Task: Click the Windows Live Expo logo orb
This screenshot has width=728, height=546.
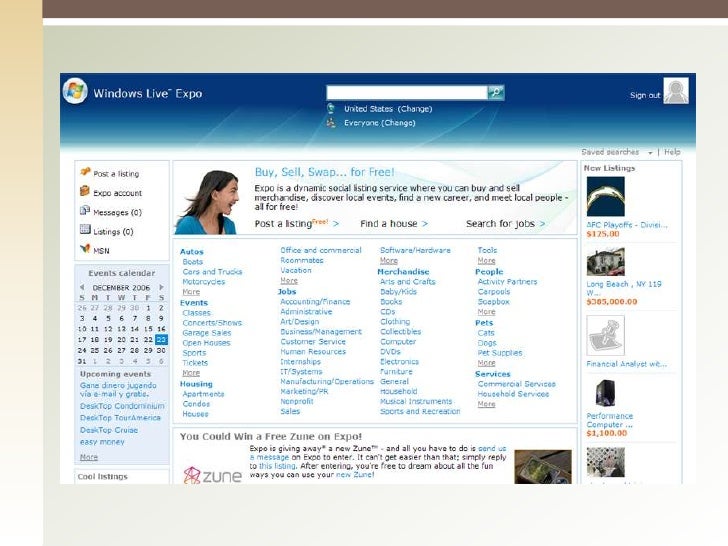Action: pyautogui.click(x=75, y=91)
